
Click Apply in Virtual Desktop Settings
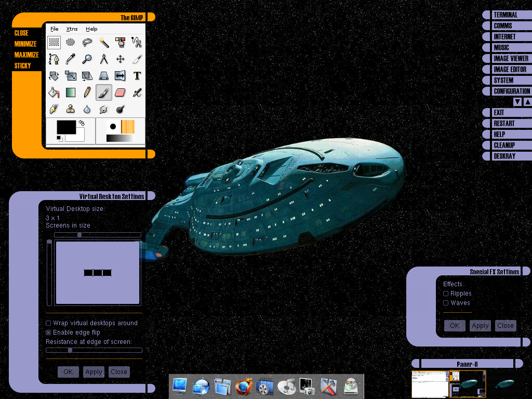94,372
